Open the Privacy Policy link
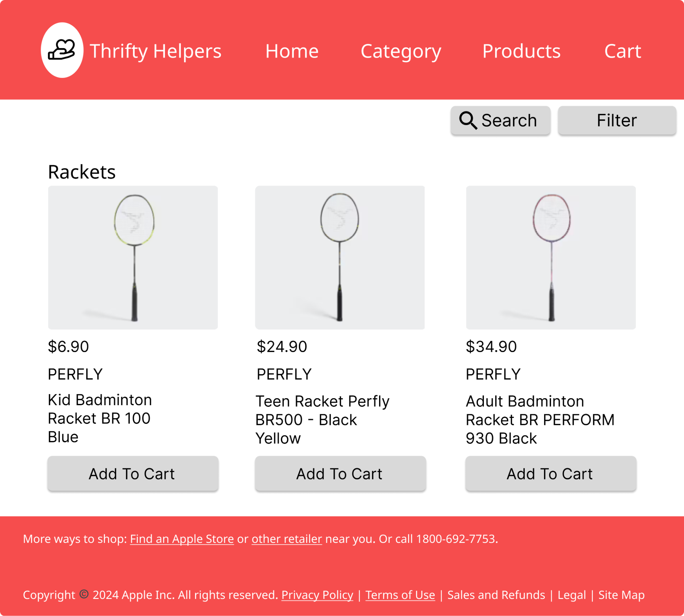This screenshot has width=684, height=616. (317, 595)
